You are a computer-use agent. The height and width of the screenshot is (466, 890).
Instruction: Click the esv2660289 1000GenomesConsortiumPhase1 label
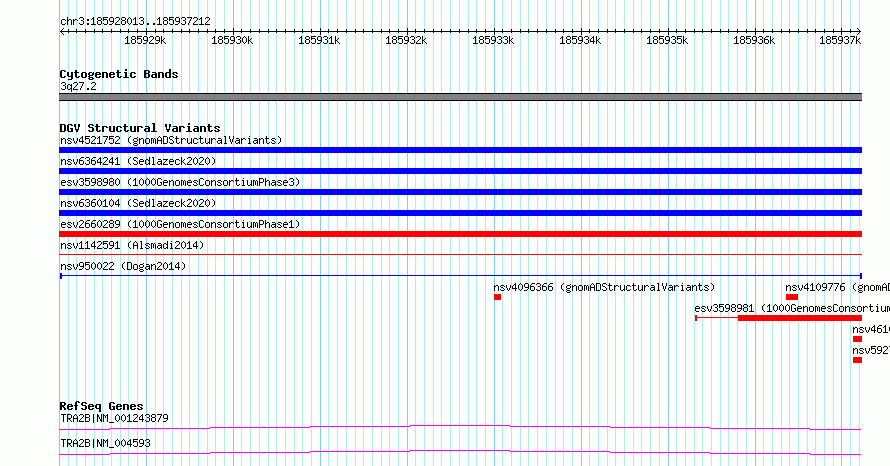click(180, 224)
